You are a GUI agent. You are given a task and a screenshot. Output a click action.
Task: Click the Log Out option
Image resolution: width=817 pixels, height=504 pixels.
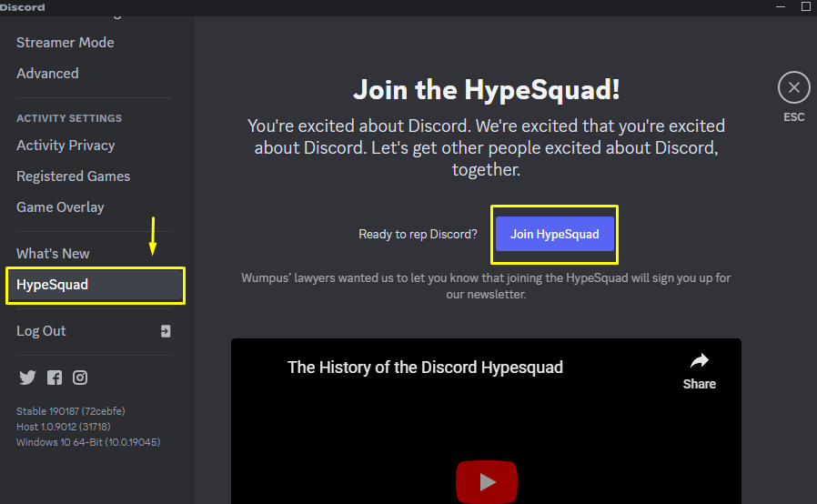[x=41, y=331]
